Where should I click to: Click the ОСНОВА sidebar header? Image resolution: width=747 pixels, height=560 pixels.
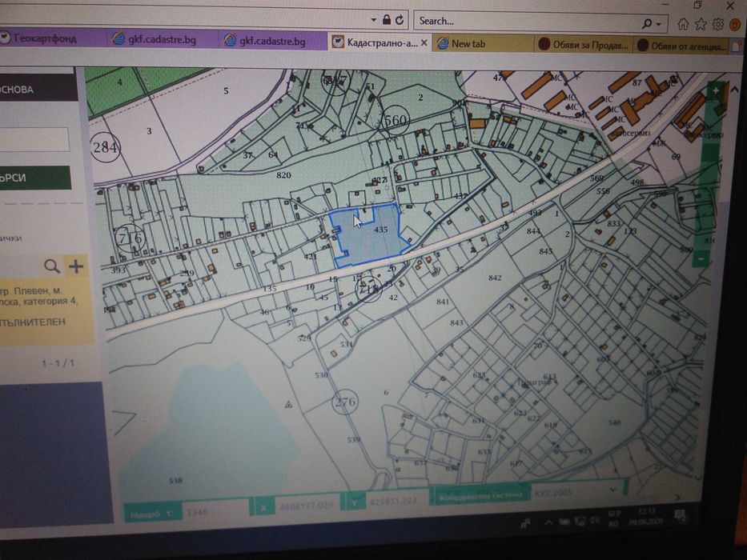click(x=38, y=88)
